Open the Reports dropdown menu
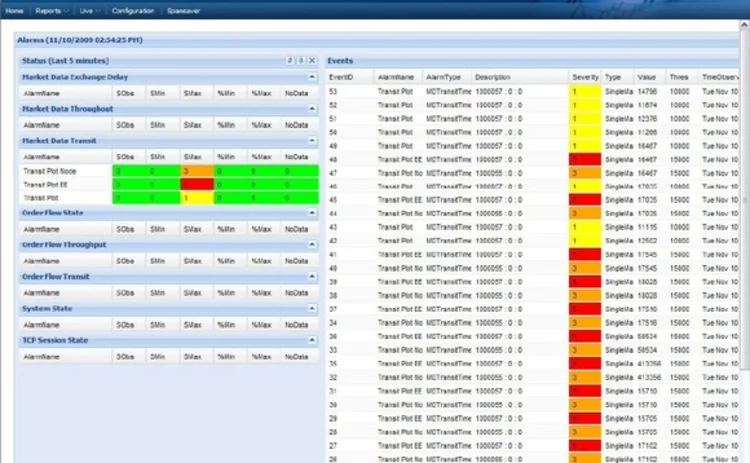750x463 pixels. (52, 11)
